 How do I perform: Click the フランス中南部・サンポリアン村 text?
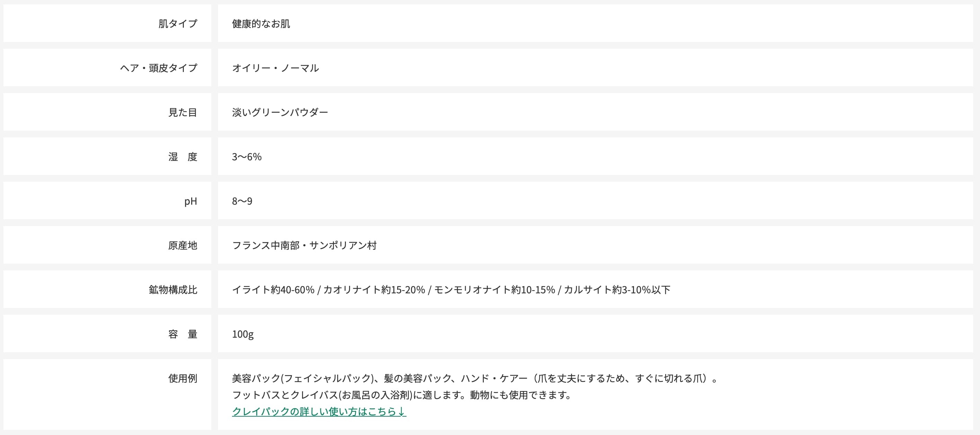point(304,246)
